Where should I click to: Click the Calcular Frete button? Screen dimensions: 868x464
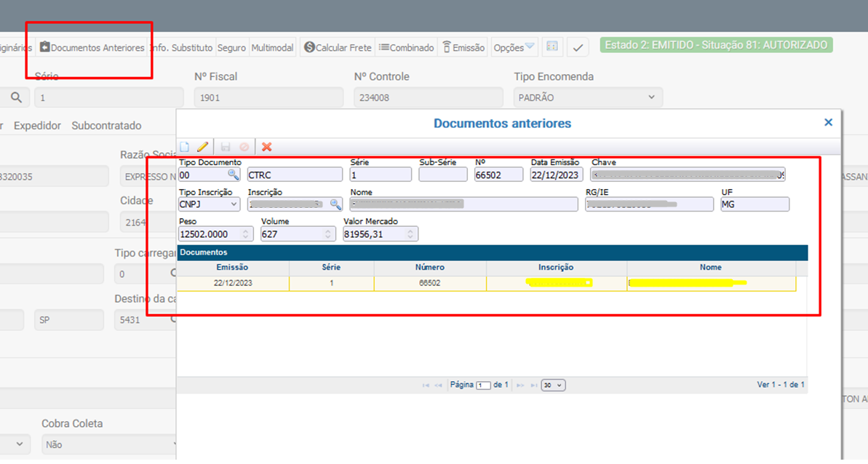point(337,47)
